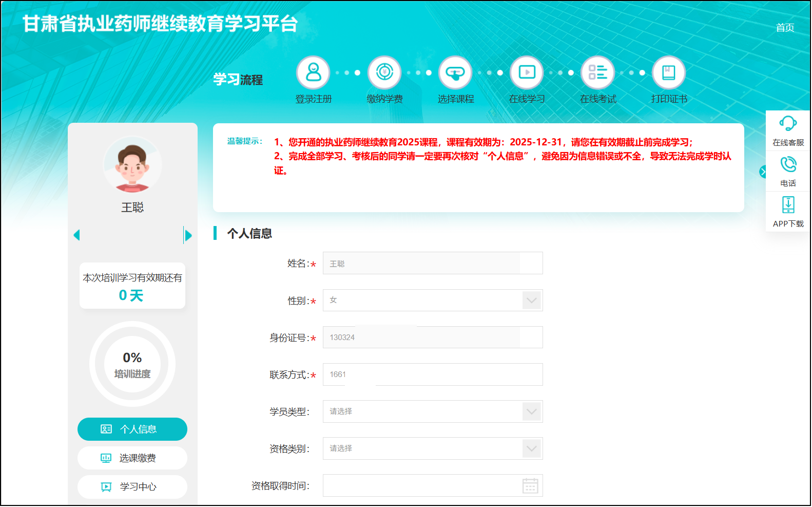Click the 登录注册 step icon
The height and width of the screenshot is (507, 812).
coord(313,73)
